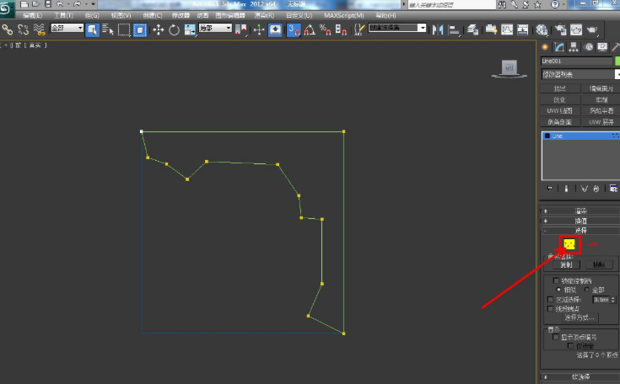Open the quick access toolbar customize arrow
The width and height of the screenshot is (620, 384).
coord(93,4)
